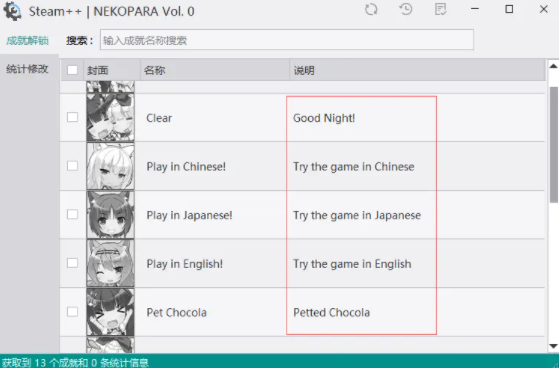This screenshot has height=368, width=559.
Task: Click the Play in English! cover image
Action: tap(111, 264)
